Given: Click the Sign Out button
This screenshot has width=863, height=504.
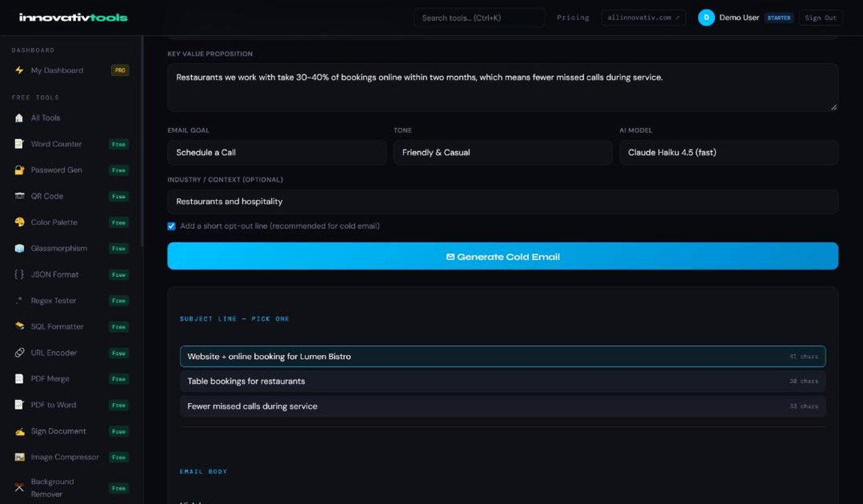Looking at the screenshot, I should coord(820,18).
